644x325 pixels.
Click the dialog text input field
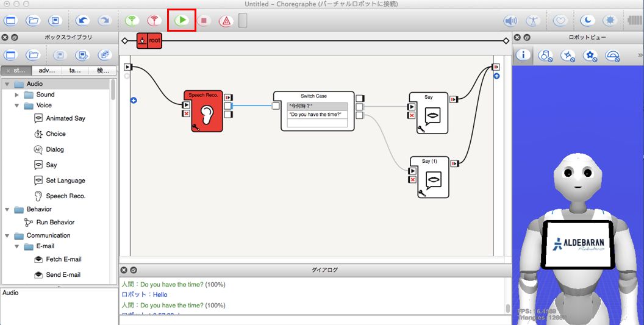click(315, 320)
